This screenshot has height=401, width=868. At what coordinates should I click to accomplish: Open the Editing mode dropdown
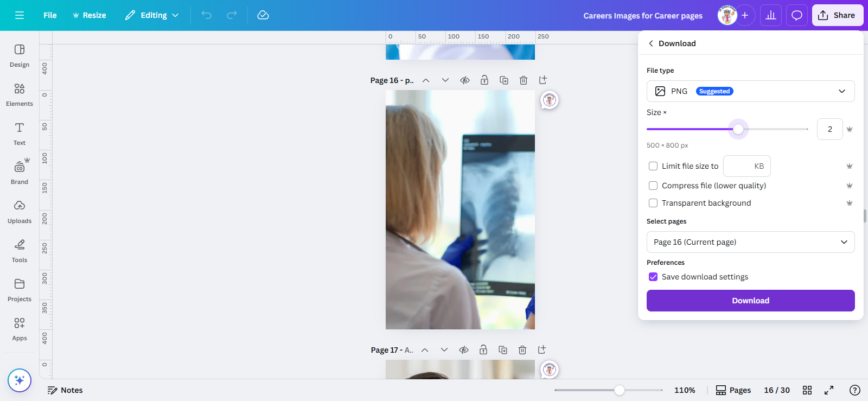[x=152, y=15]
